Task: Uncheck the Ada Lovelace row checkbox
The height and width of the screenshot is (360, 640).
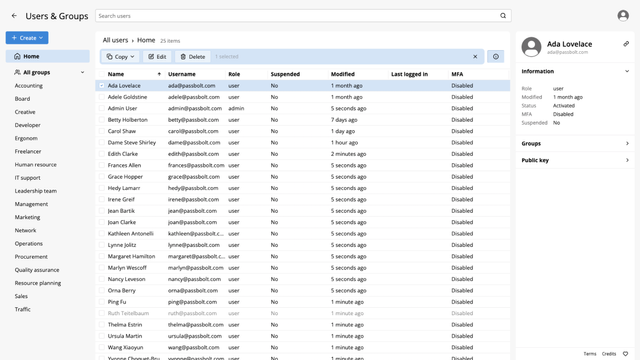Action: [102, 86]
